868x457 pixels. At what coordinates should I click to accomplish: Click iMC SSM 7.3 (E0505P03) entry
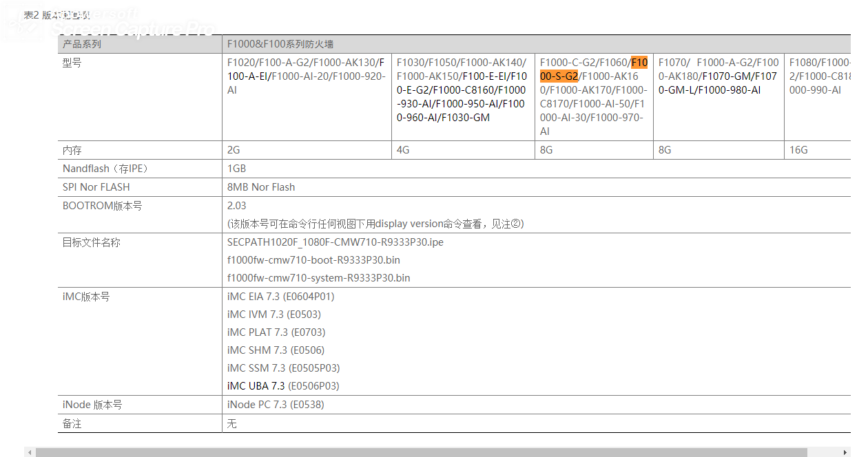click(284, 368)
